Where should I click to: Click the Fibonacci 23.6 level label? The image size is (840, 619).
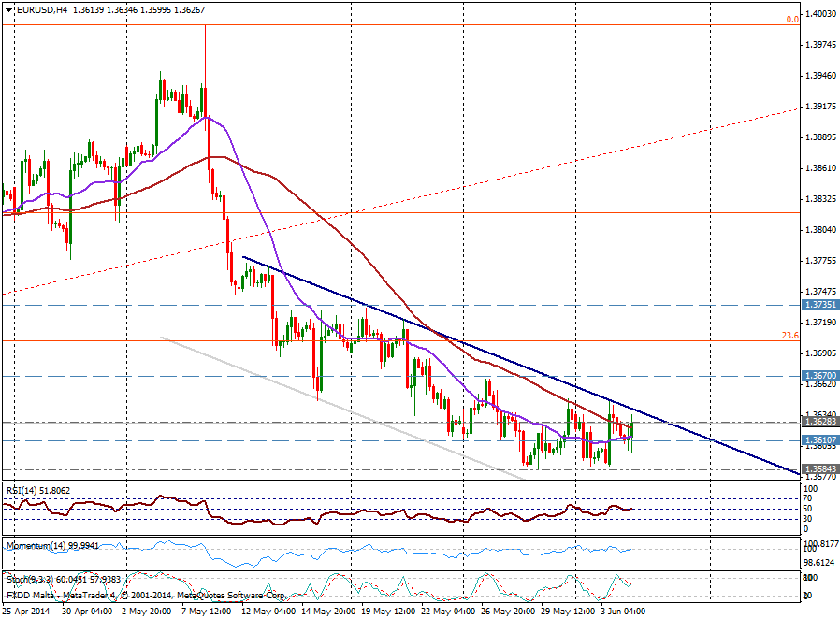tap(790, 336)
